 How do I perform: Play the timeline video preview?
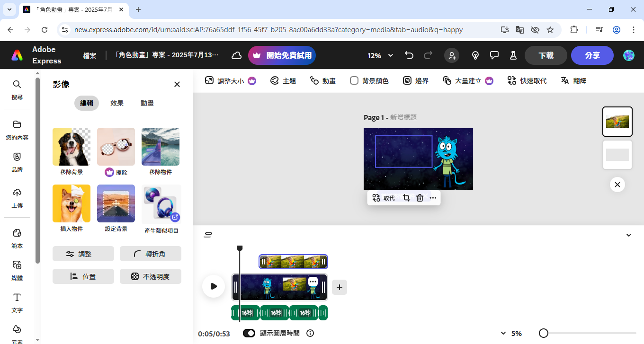(x=214, y=286)
